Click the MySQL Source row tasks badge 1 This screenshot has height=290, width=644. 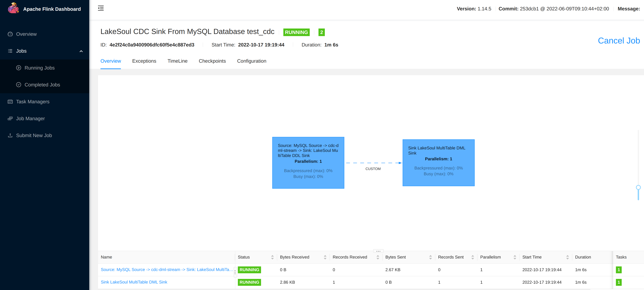click(619, 270)
